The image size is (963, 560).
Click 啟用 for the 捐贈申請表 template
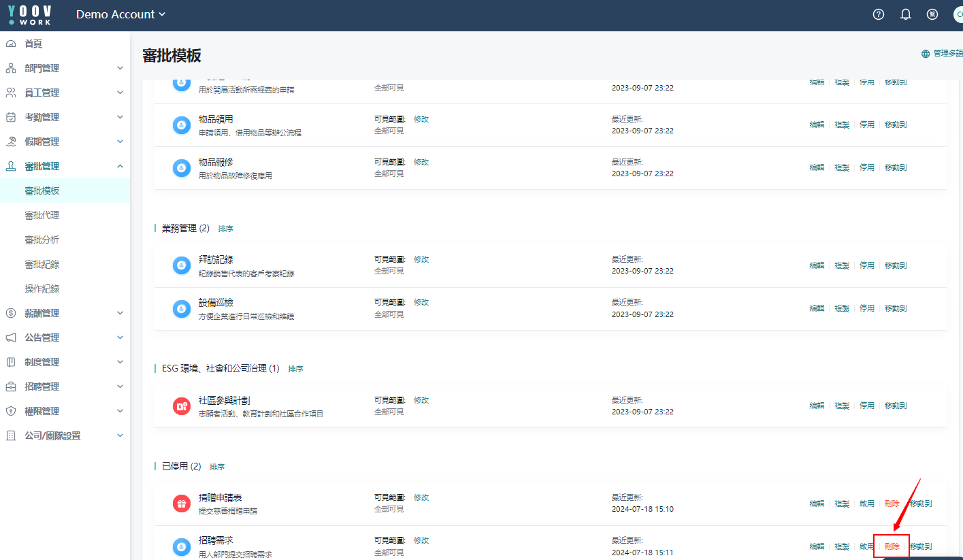coord(866,504)
